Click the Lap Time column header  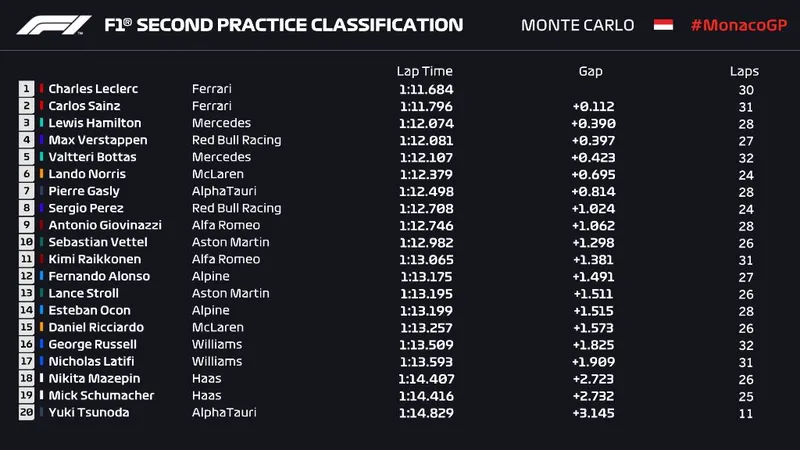[424, 71]
